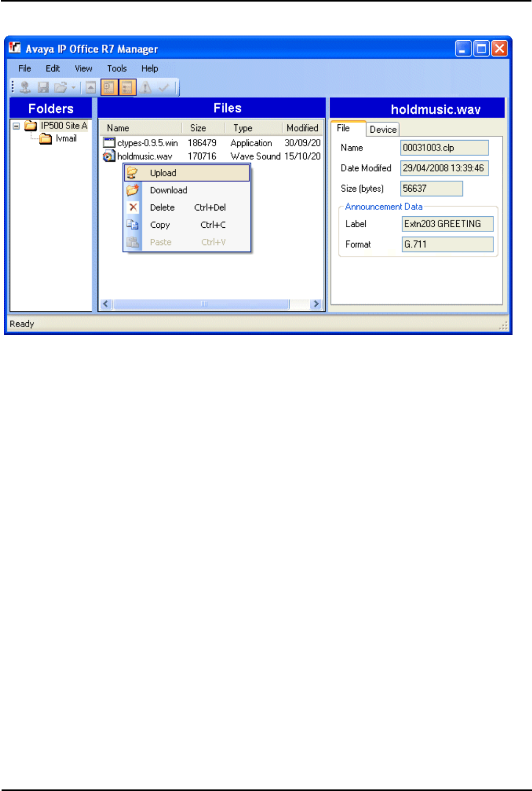Select the lvmail folder

coord(66,138)
